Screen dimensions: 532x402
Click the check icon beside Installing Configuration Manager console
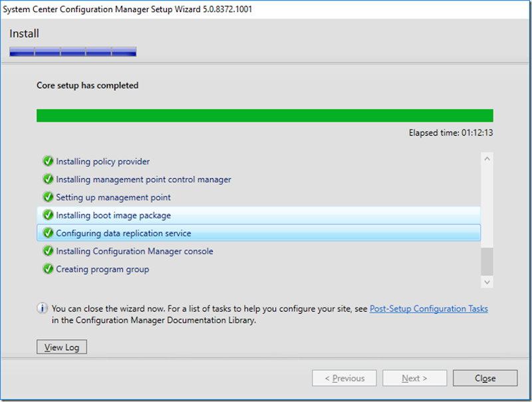point(48,251)
